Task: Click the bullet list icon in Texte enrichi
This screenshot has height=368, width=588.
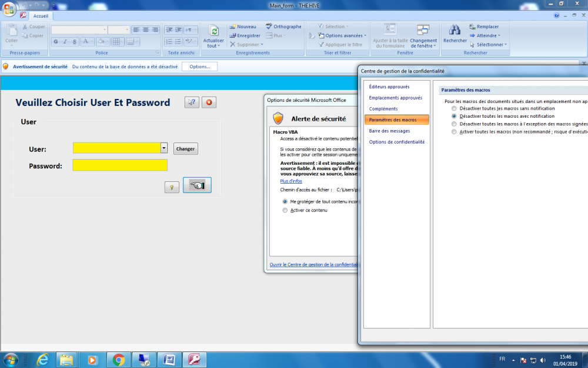Action: pyautogui.click(x=178, y=41)
